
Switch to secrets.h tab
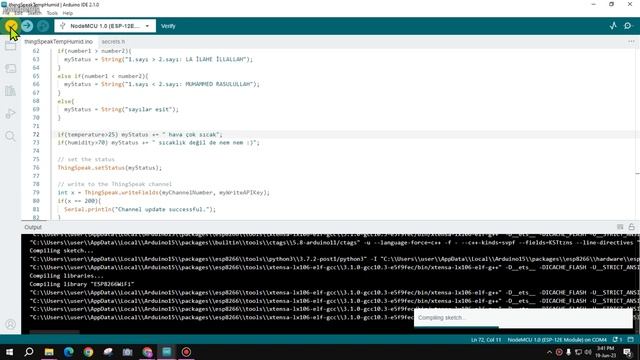(113, 42)
